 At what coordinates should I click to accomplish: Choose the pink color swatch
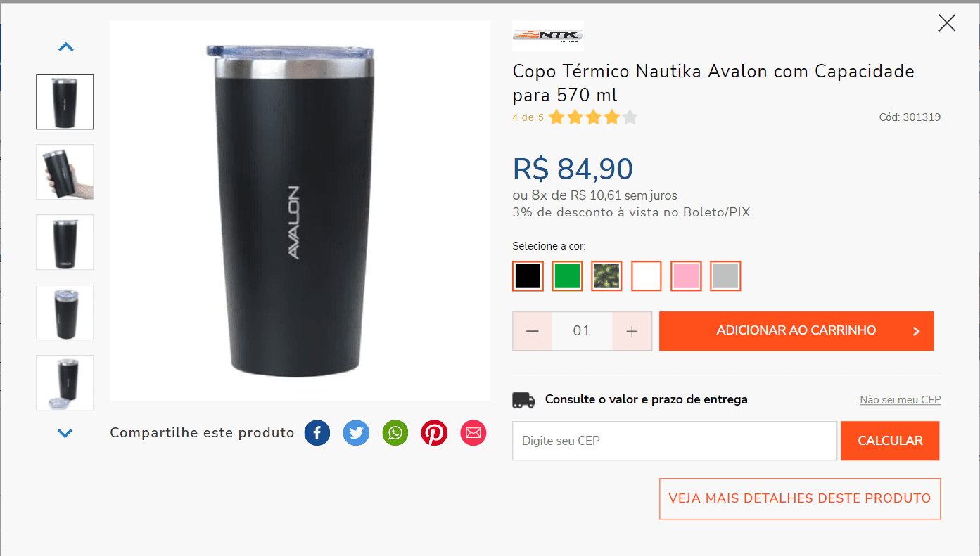click(x=686, y=276)
